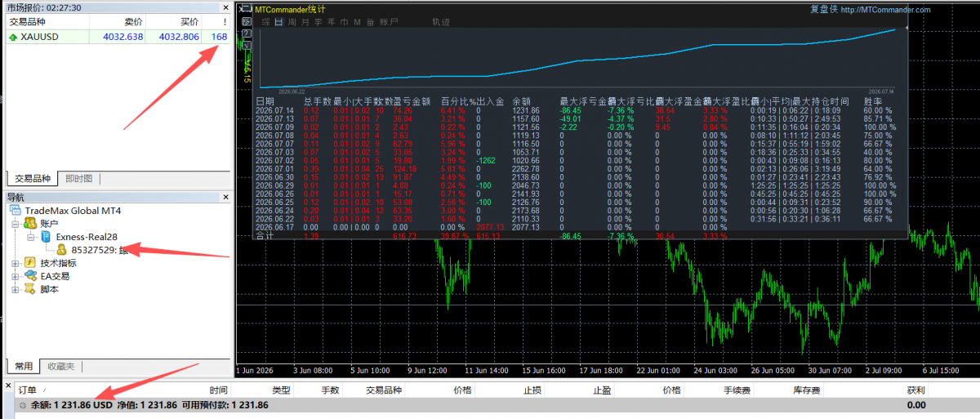Click XAUUSD ask price 4032.806
Image resolution: width=980 pixels, height=419 pixels.
tap(180, 37)
